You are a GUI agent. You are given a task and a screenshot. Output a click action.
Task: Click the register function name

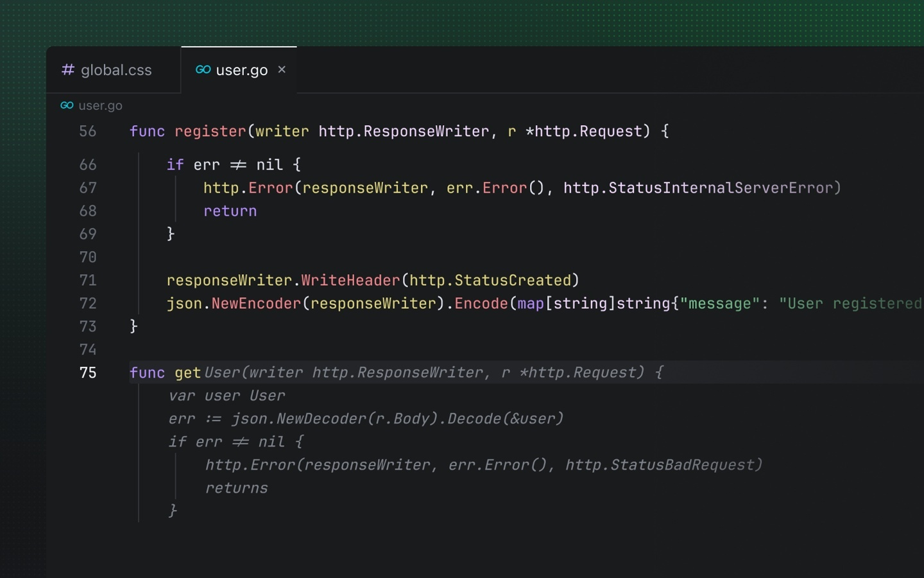click(210, 132)
